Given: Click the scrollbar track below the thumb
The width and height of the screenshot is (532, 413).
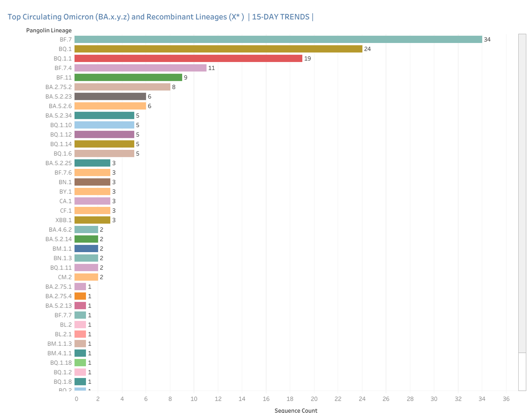Looking at the screenshot, I should (522, 371).
